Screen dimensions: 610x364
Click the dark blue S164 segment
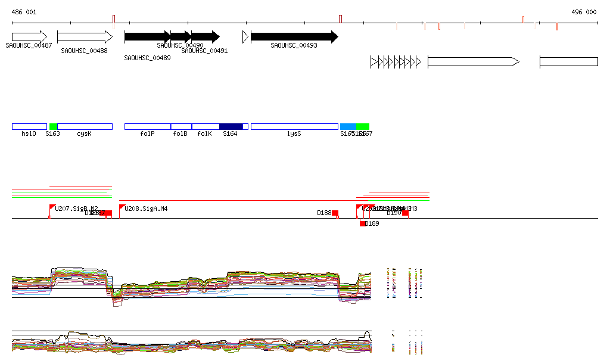click(x=231, y=126)
